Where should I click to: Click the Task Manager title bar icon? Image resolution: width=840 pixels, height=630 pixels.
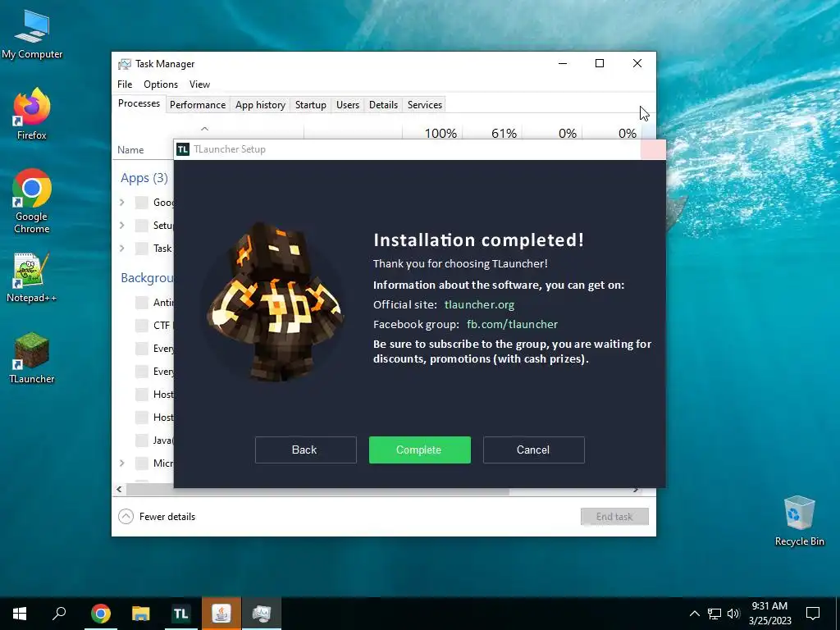point(125,64)
